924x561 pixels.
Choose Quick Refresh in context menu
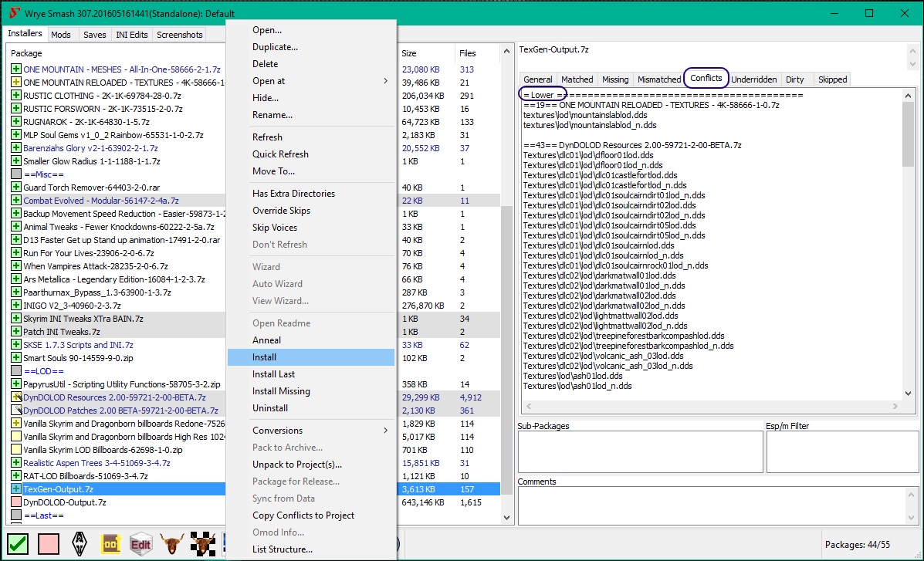tap(311, 154)
